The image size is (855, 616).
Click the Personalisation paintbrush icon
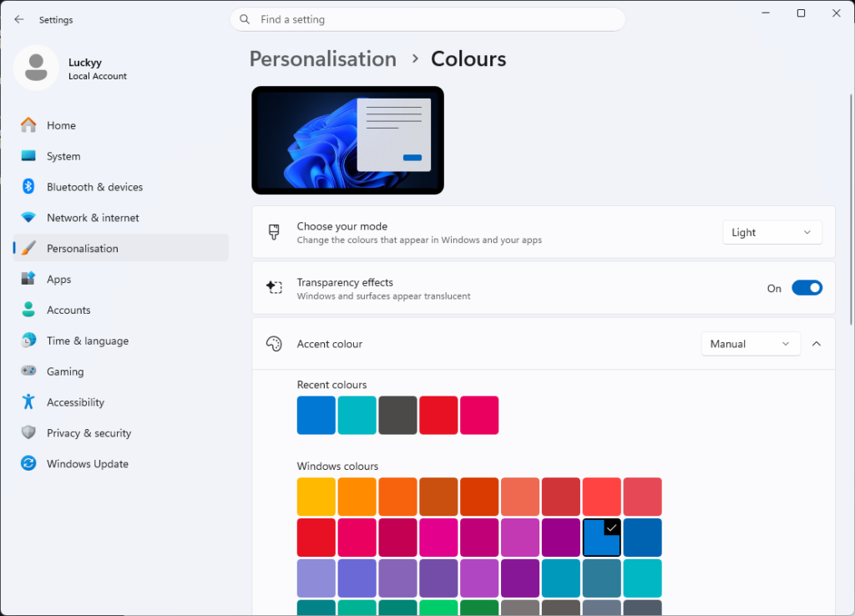click(28, 248)
